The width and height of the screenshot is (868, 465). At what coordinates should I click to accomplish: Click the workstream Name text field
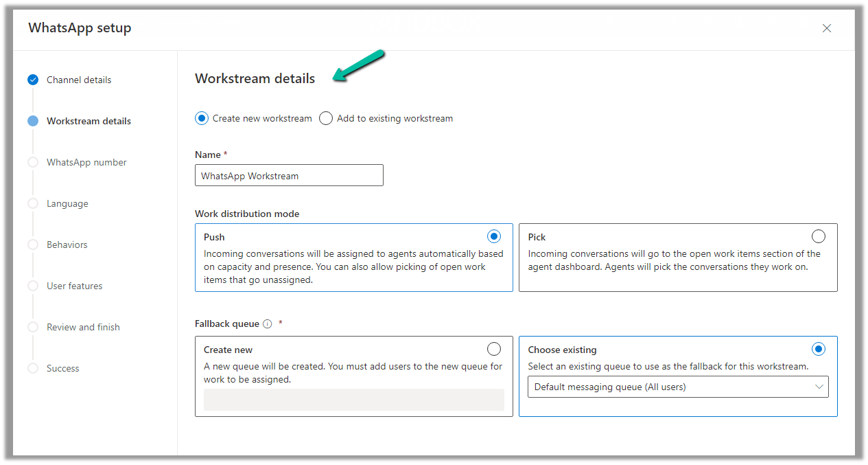[x=289, y=176]
